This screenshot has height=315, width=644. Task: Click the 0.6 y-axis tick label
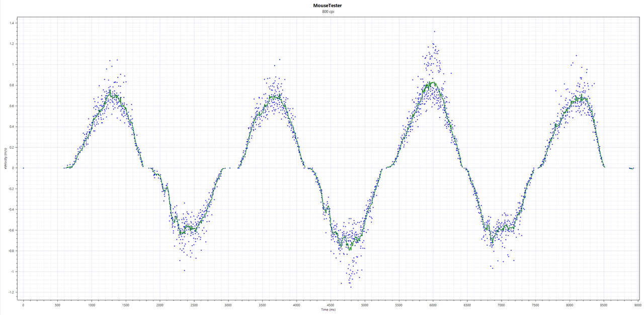(x=13, y=106)
